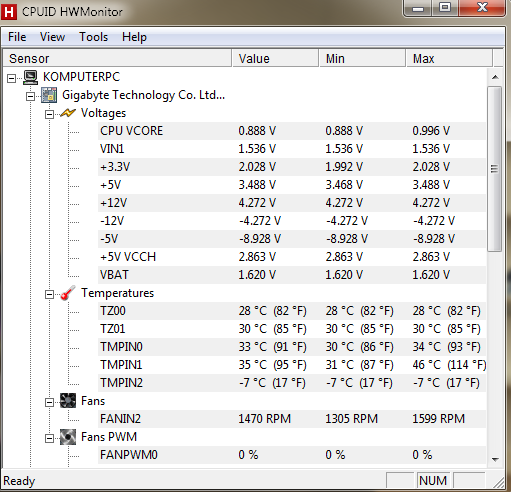Click the Max column header
This screenshot has width=511, height=492.
point(449,59)
